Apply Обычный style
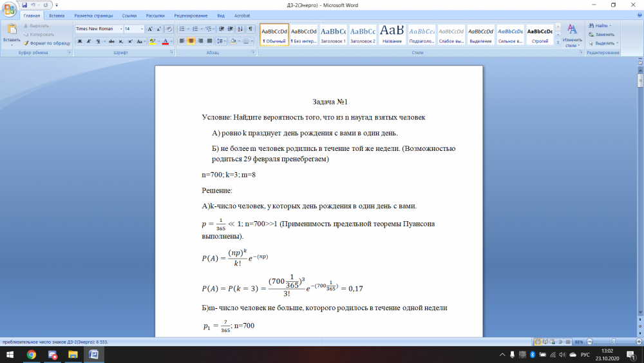644x363 pixels. 274,35
